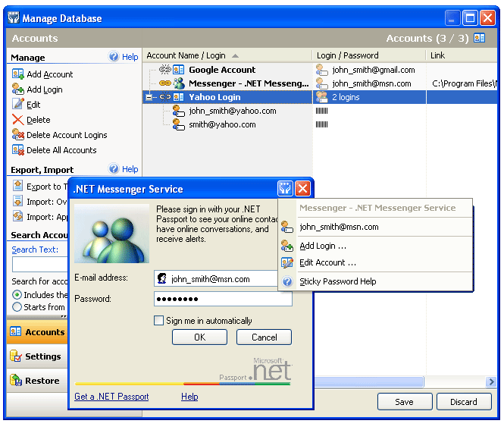The width and height of the screenshot is (504, 430).
Task: Click Help icon in Manage section
Action: (x=114, y=57)
